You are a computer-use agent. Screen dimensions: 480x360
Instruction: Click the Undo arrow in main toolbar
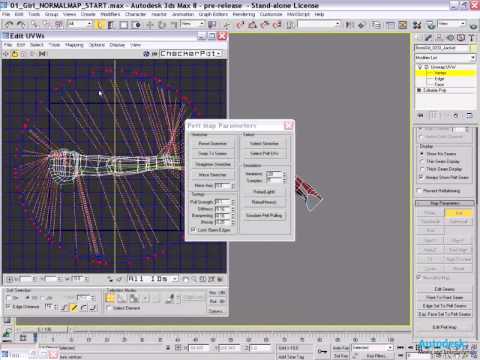coord(9,25)
